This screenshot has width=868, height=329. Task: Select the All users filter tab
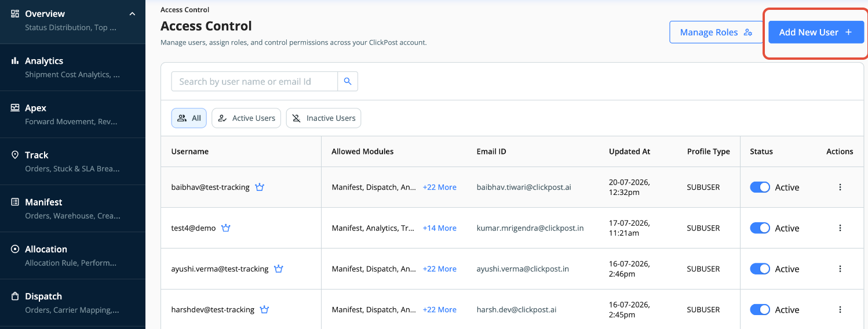[189, 118]
